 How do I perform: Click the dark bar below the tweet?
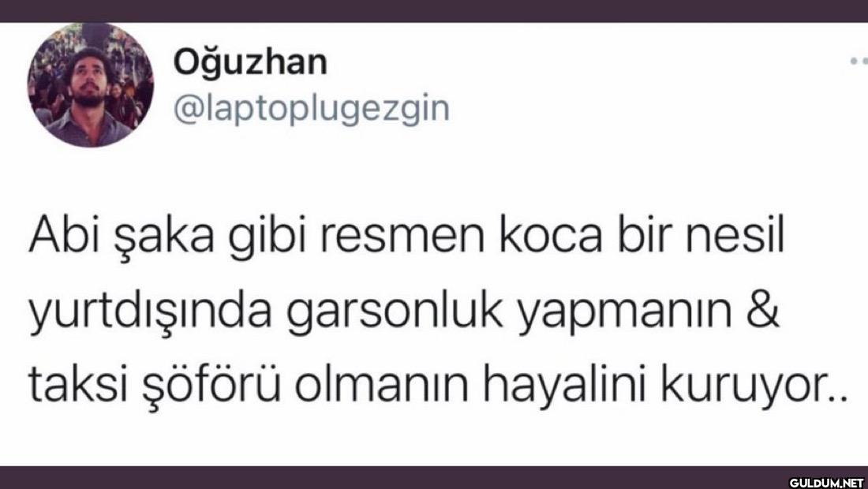[x=434, y=477]
